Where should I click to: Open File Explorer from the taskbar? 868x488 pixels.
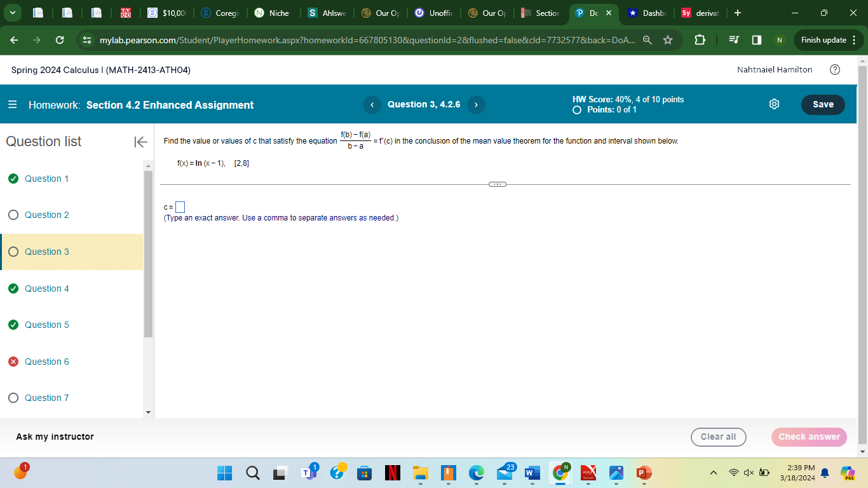coord(420,473)
